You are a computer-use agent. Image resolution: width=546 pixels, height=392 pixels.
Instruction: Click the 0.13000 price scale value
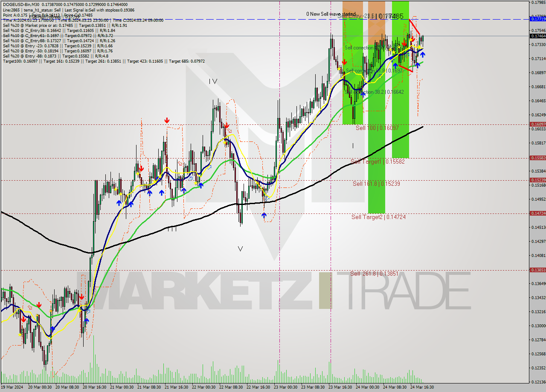(x=538, y=326)
